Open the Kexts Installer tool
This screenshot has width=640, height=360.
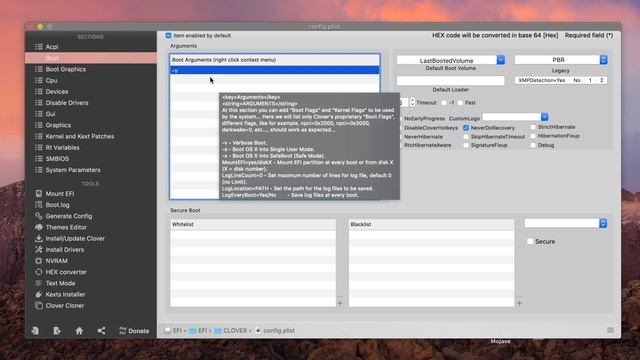[60, 294]
